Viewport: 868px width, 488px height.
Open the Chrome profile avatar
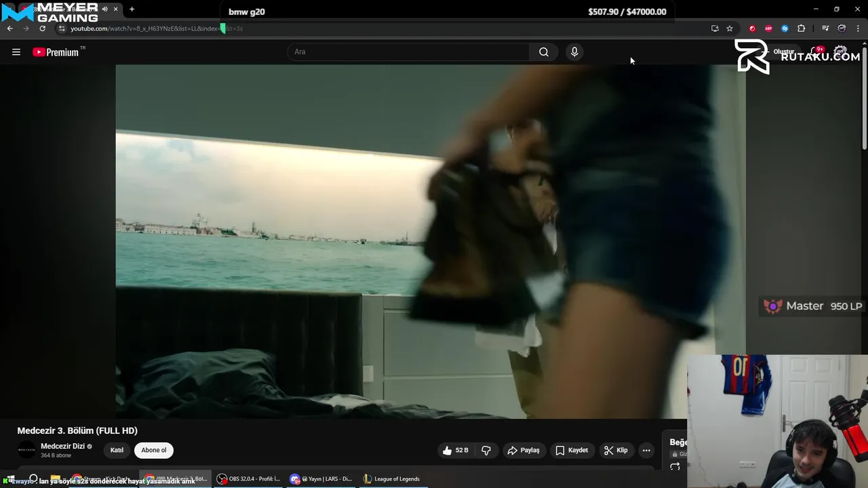coord(842,28)
